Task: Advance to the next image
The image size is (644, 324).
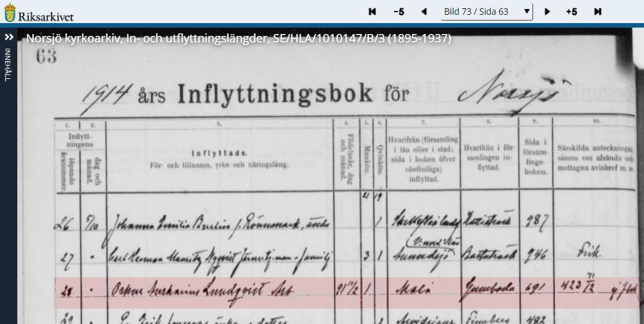Action: click(x=547, y=12)
